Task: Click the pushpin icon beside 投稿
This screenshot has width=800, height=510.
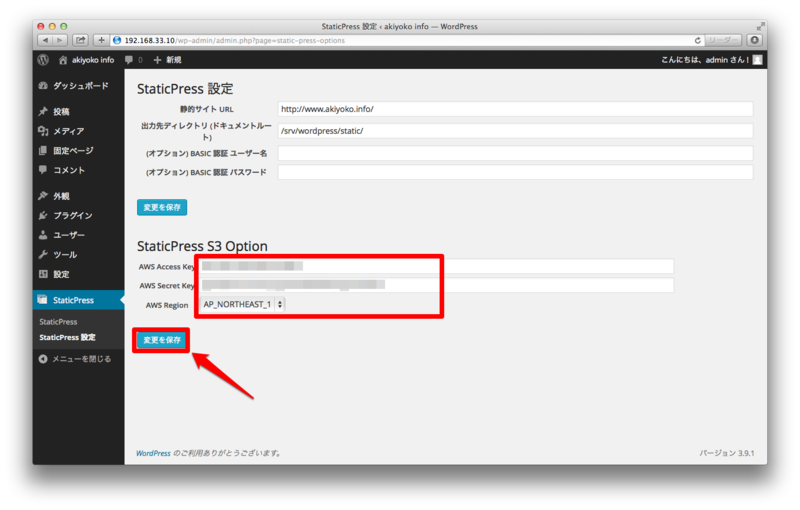Action: click(43, 111)
